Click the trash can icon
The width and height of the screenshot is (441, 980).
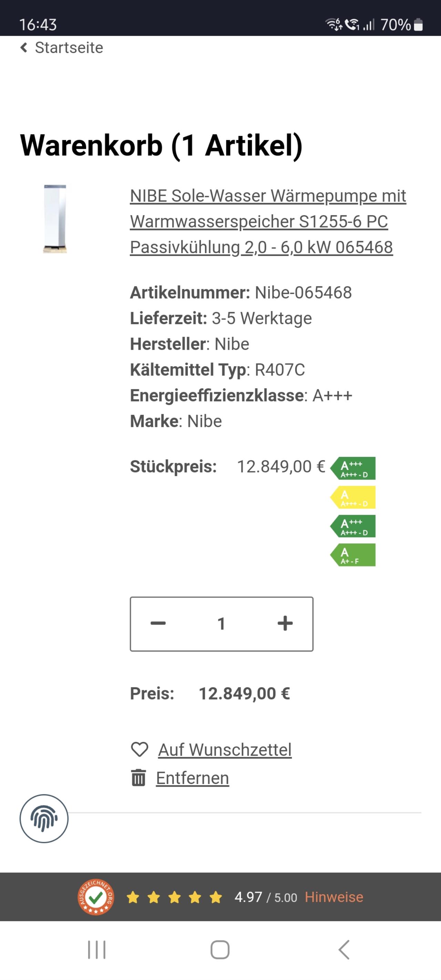pyautogui.click(x=139, y=778)
